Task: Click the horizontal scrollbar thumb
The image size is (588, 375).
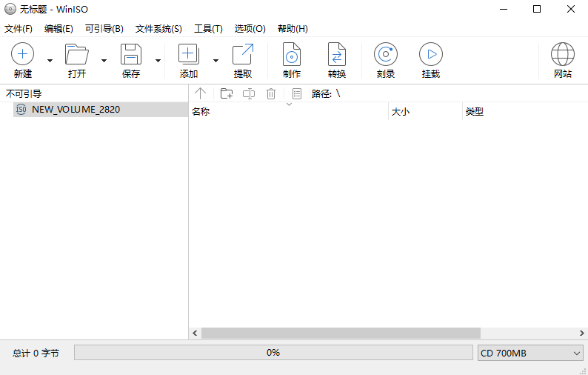Action: (x=341, y=333)
